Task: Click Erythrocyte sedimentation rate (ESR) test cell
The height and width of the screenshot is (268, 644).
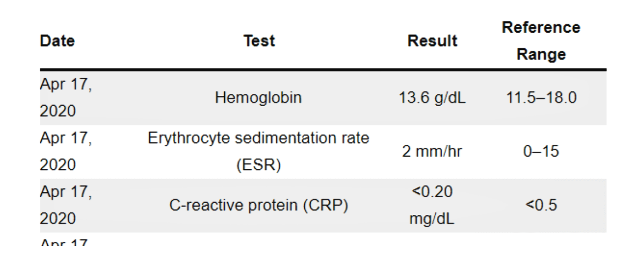Action: tap(259, 152)
